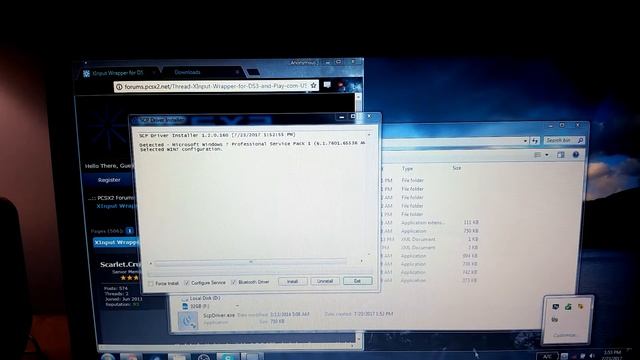Click the Exit button in SCP Driver Installer
The width and height of the screenshot is (640, 360).
tap(358, 280)
